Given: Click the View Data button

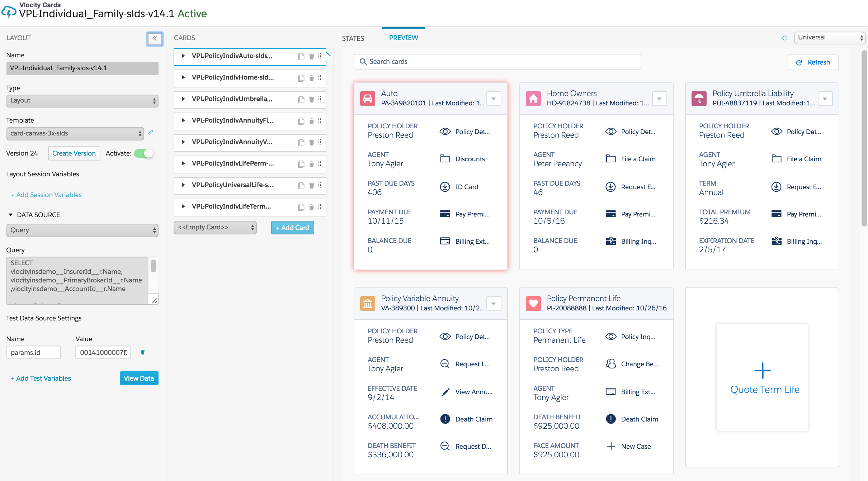Looking at the screenshot, I should pos(139,378).
